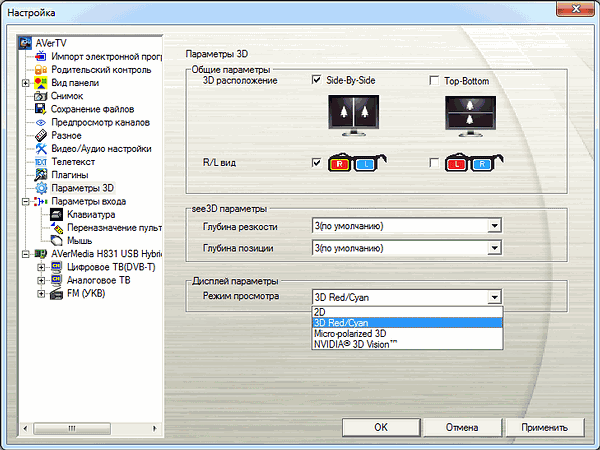The width and height of the screenshot is (600, 450).
Task: Open the Глубина позиции dropdown arrow
Action: click(x=494, y=248)
